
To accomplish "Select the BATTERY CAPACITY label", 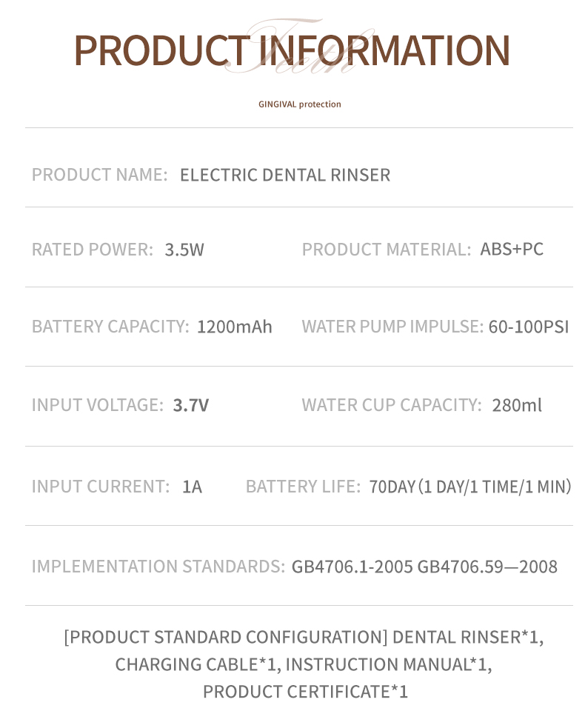I will [x=110, y=327].
